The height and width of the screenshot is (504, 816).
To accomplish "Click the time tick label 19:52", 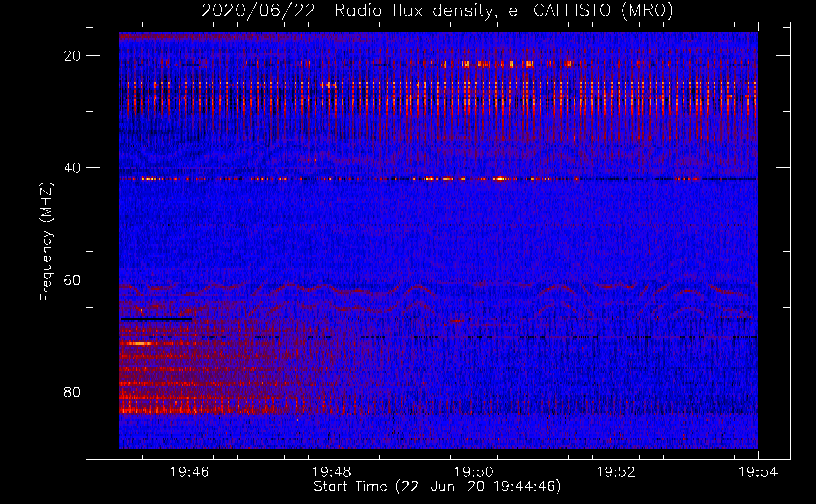I will pos(616,472).
